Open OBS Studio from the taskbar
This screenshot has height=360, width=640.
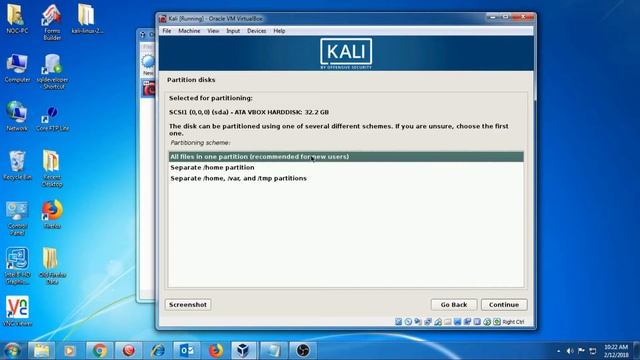303,351
